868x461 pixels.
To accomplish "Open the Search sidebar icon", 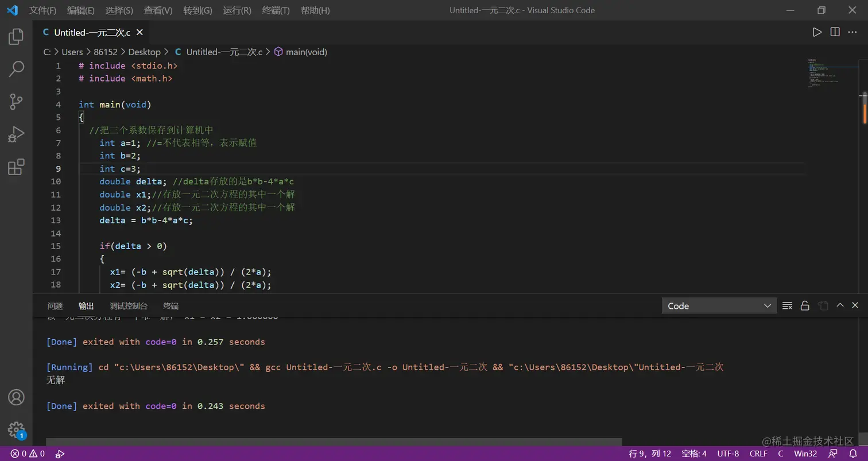I will coord(15,69).
